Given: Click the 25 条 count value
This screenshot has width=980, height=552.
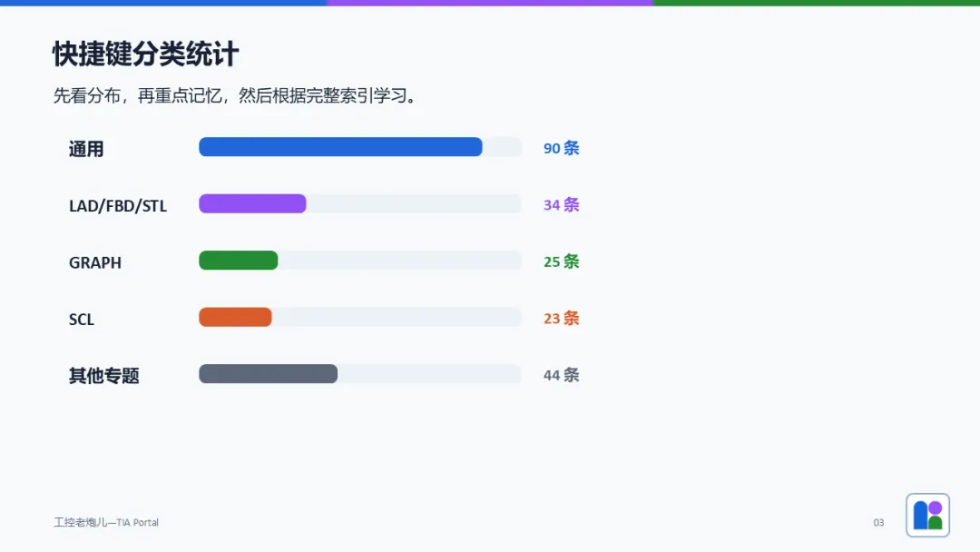Looking at the screenshot, I should click(562, 261).
